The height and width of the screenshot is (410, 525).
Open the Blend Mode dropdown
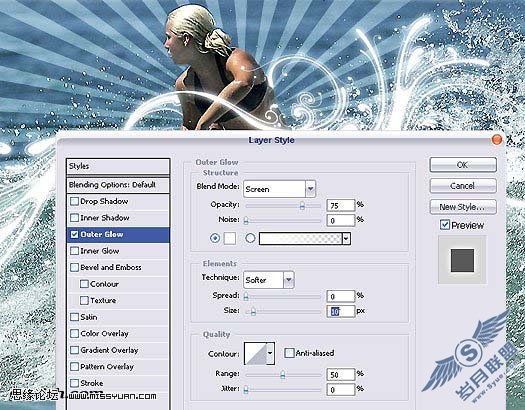point(279,189)
